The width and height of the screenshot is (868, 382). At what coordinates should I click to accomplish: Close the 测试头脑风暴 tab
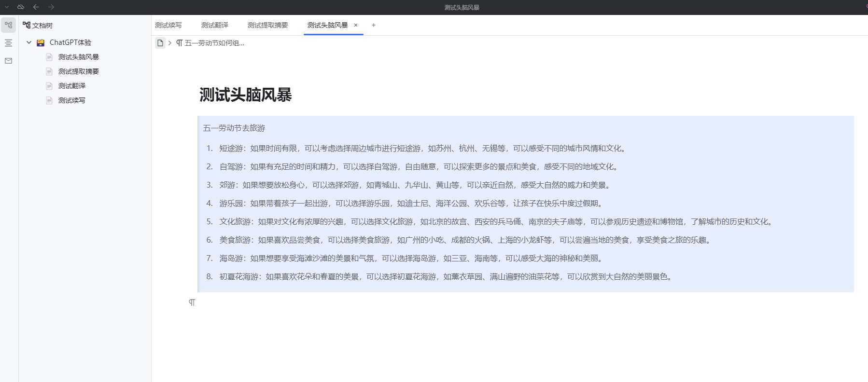click(x=356, y=25)
